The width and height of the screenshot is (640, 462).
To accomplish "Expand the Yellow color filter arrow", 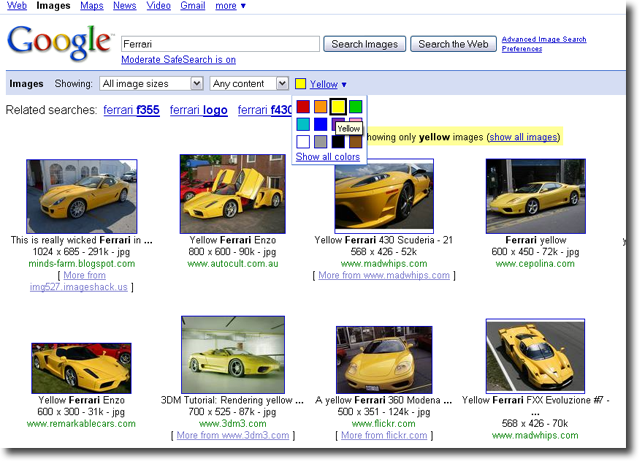I will point(344,84).
